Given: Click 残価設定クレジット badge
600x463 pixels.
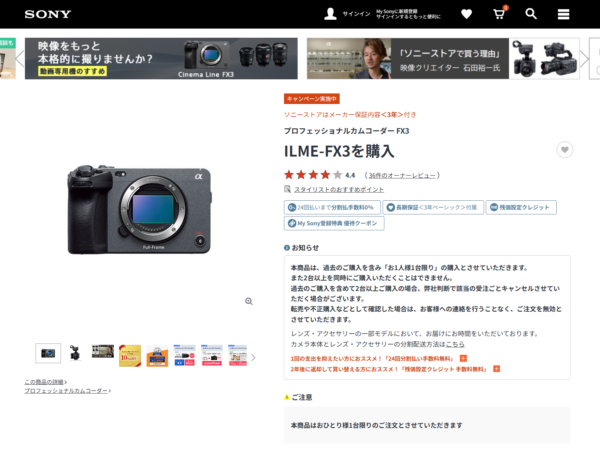Looking at the screenshot, I should [x=521, y=207].
